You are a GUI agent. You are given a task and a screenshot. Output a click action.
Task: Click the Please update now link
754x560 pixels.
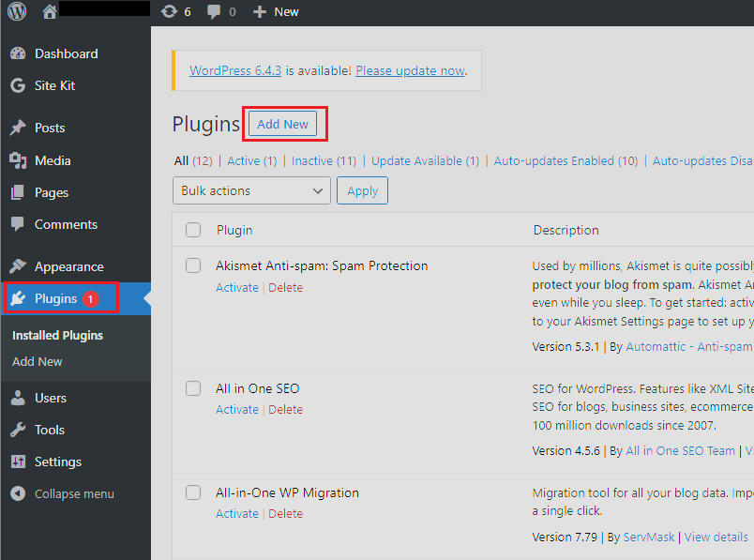point(410,70)
